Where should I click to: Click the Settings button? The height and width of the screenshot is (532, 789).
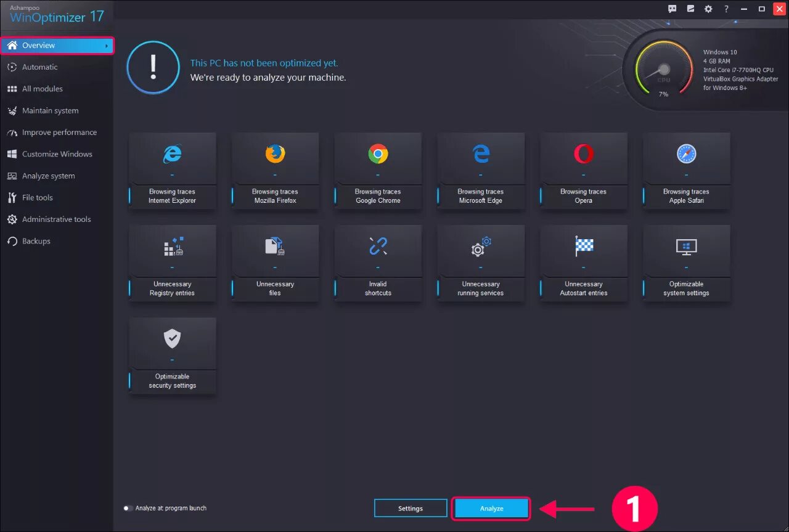[x=411, y=509]
